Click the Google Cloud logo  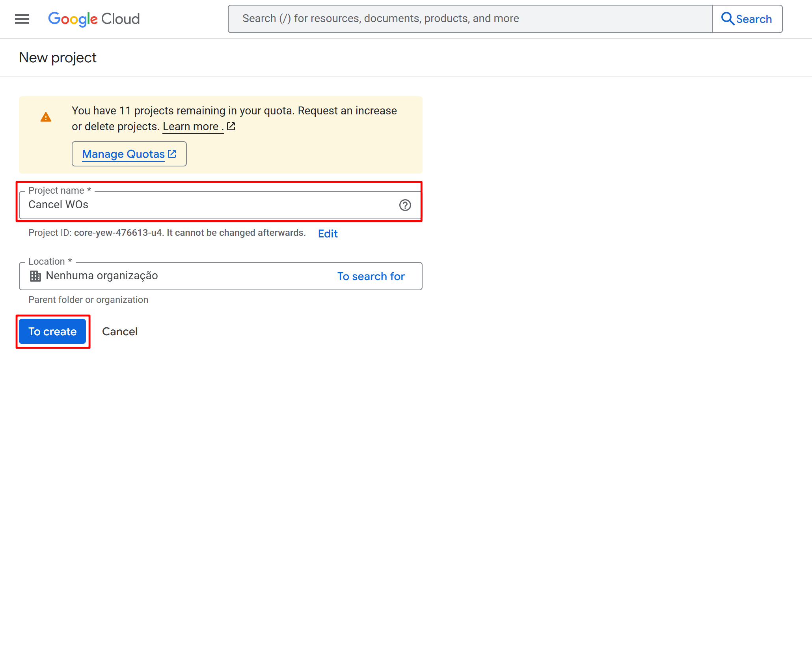click(94, 19)
